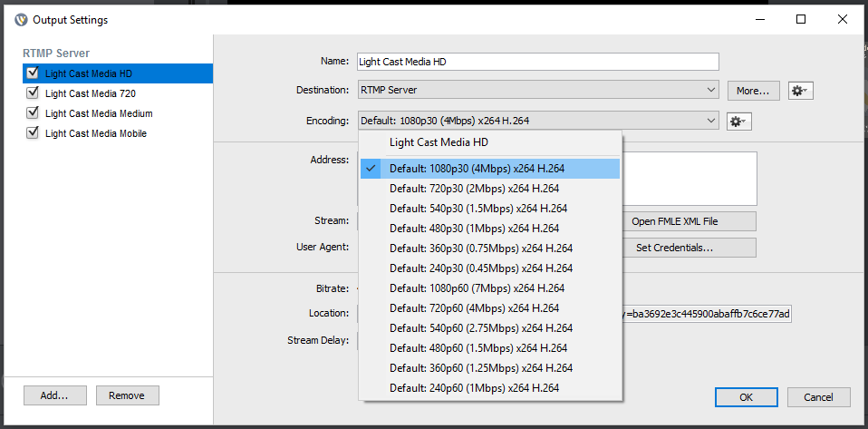Viewport: 868px width, 429px height.
Task: Click the Remove button
Action: tap(127, 395)
